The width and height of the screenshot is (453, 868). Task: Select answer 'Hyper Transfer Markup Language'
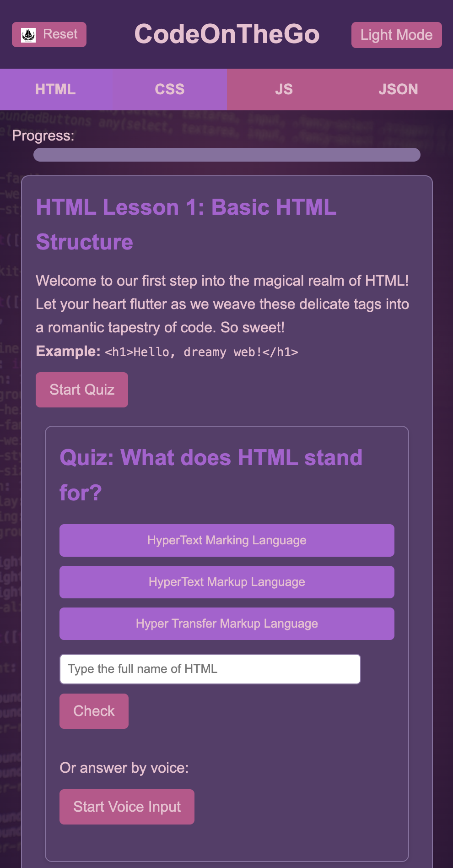[x=226, y=624]
